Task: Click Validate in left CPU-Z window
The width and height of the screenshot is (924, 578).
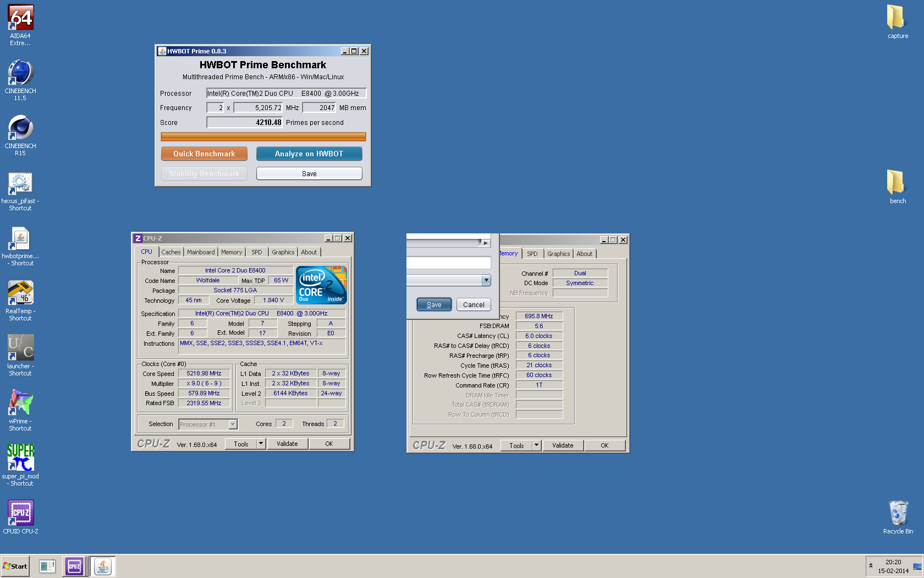Action: [x=287, y=444]
